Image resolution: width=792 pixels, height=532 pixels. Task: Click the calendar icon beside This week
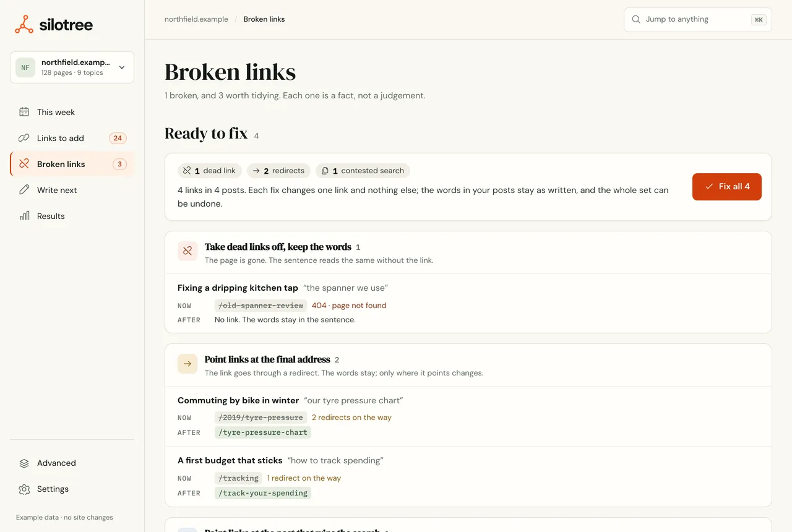coord(24,112)
